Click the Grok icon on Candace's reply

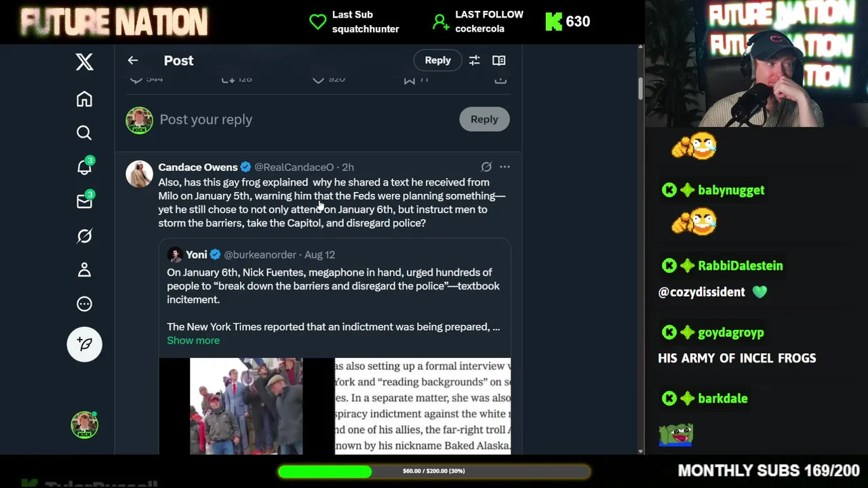pyautogui.click(x=486, y=167)
